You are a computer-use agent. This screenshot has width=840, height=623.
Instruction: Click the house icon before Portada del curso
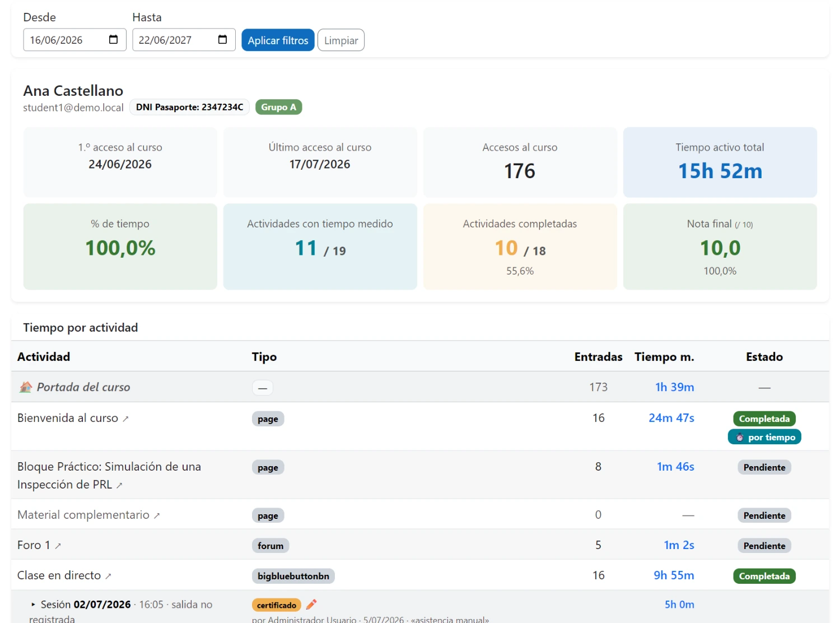(25, 387)
